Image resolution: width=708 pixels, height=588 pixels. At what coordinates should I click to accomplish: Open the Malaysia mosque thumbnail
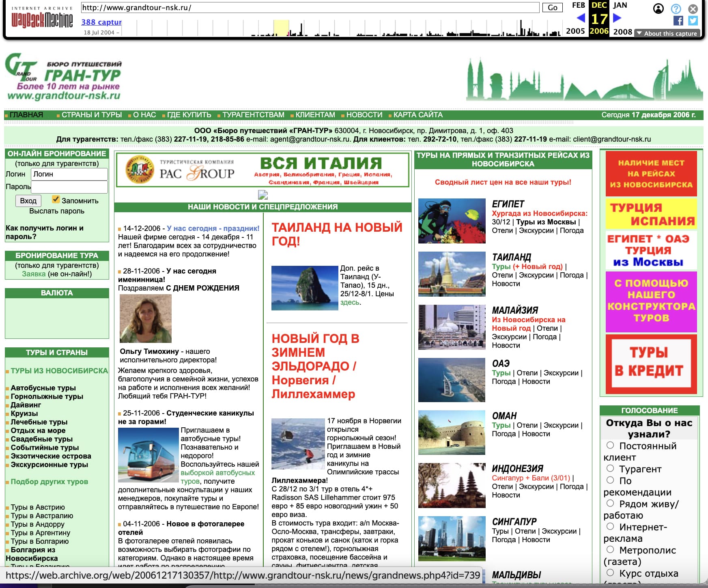tap(452, 327)
